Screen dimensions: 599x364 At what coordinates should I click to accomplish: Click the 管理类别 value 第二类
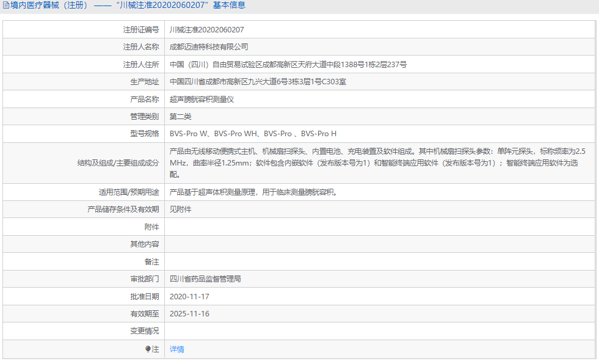tap(181, 116)
